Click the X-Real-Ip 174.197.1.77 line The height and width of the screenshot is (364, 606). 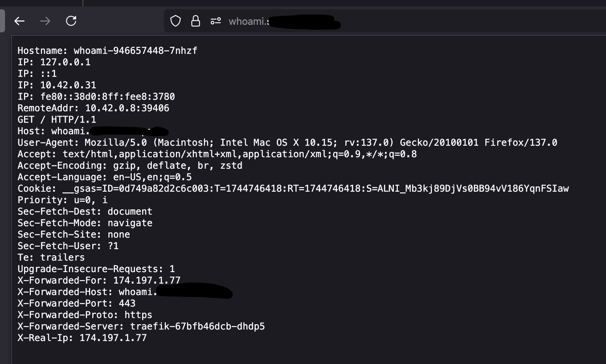(x=82, y=338)
